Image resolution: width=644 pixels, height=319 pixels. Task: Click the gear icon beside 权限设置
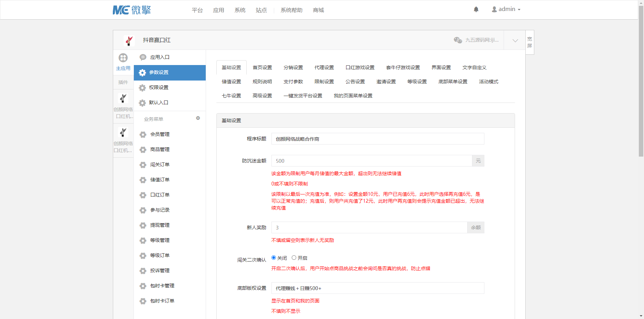[x=143, y=88]
